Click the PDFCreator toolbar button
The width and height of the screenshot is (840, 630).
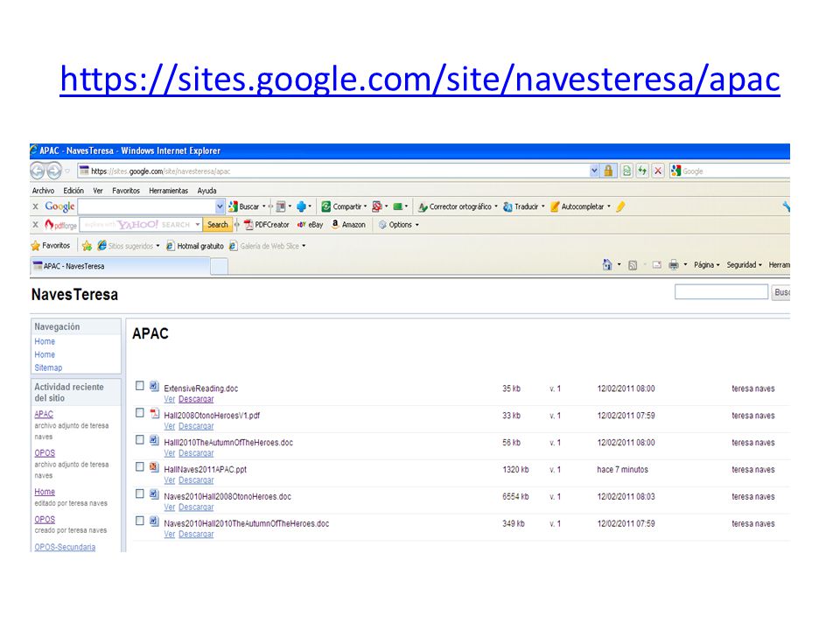coord(266,225)
